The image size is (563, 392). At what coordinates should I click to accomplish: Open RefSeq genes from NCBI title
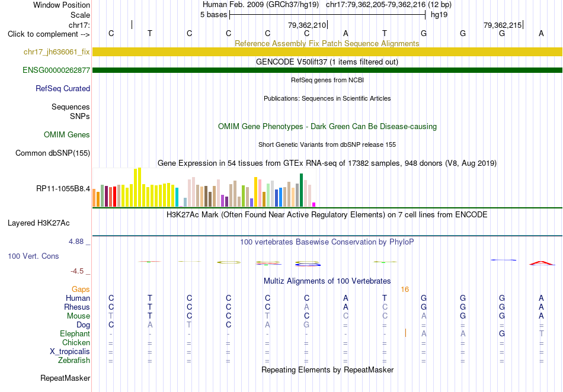tap(327, 80)
